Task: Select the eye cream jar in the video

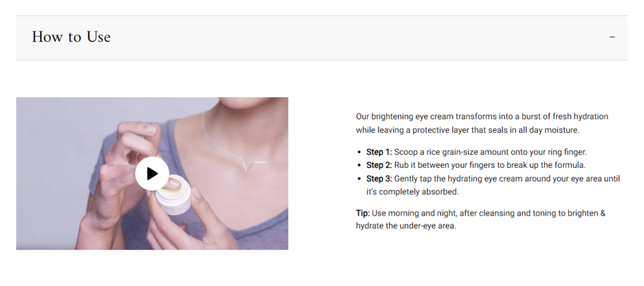Action: (173, 194)
